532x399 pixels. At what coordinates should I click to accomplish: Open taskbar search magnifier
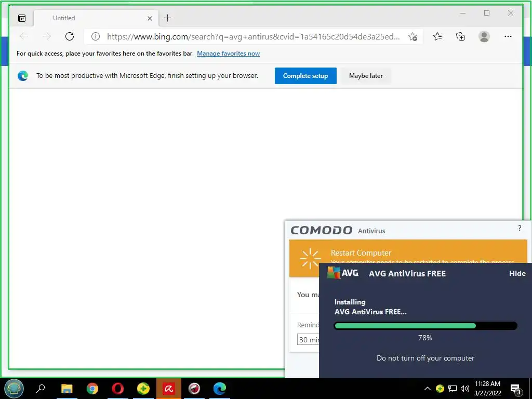tap(41, 388)
